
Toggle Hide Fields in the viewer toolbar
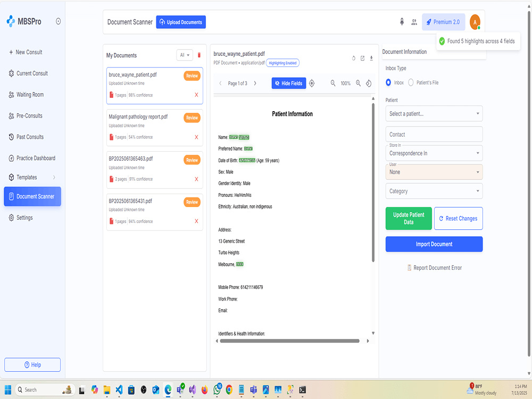289,83
